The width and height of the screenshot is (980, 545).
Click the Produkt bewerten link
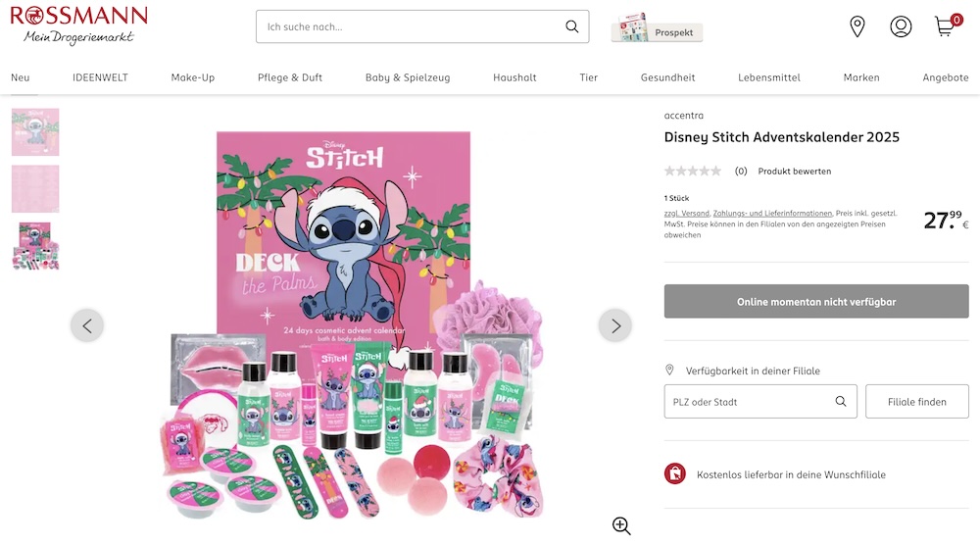tap(794, 172)
